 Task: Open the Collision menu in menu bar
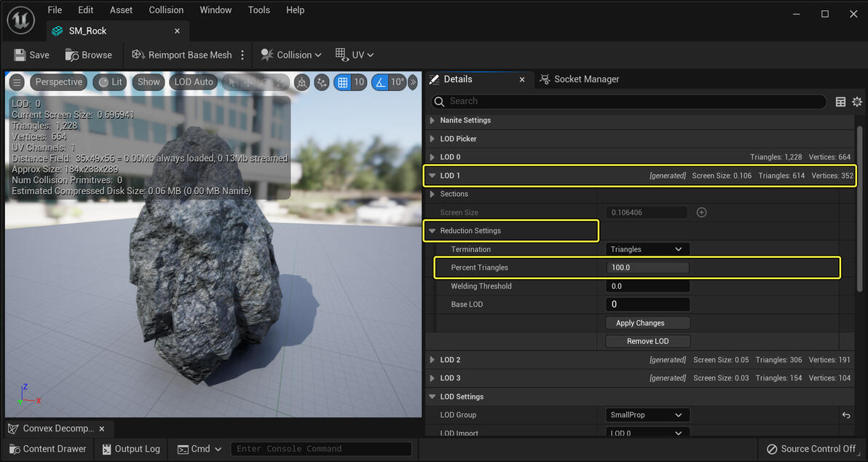166,10
